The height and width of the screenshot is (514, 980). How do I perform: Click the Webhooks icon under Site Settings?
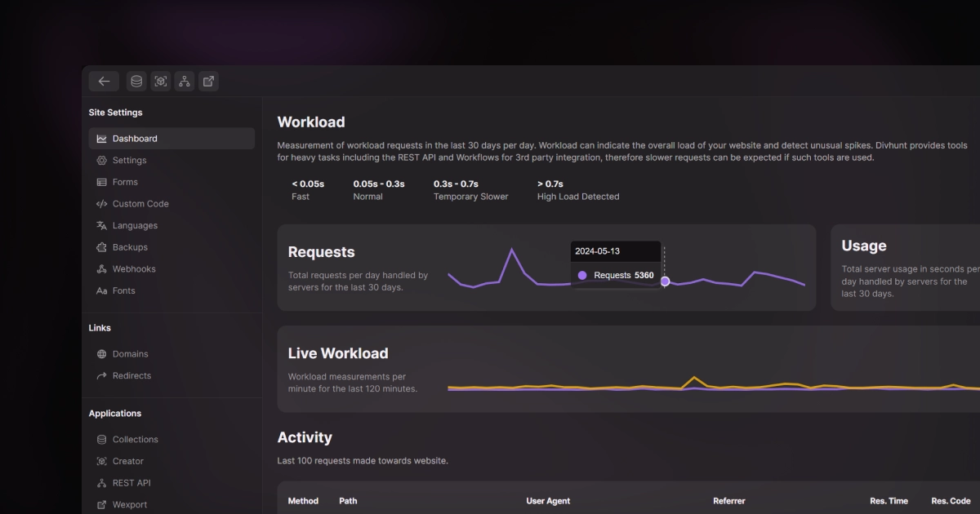(100, 268)
